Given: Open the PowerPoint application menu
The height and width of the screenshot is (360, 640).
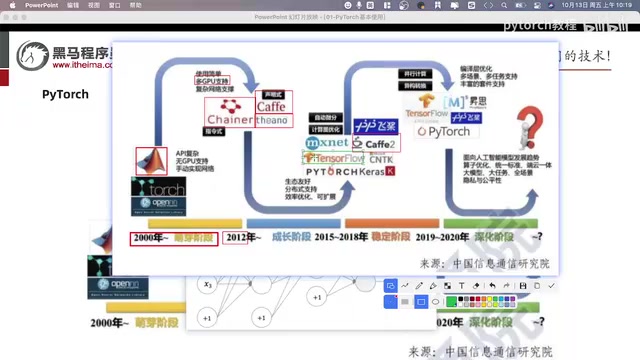Looking at the screenshot, I should (x=42, y=5).
